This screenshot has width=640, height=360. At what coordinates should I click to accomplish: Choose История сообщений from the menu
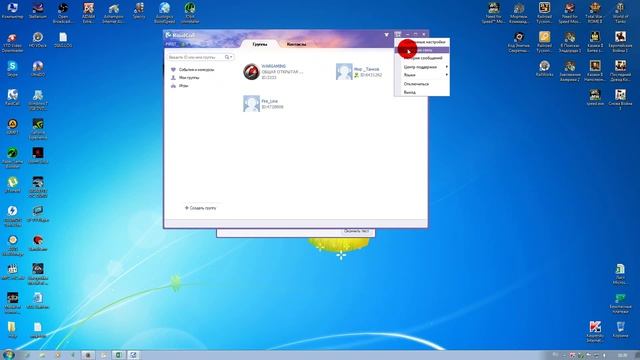point(422,58)
